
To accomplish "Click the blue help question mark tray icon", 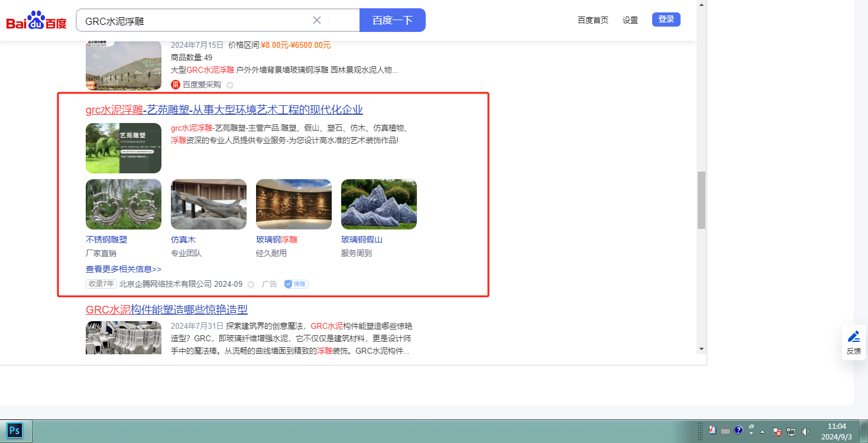I will coord(739,431).
